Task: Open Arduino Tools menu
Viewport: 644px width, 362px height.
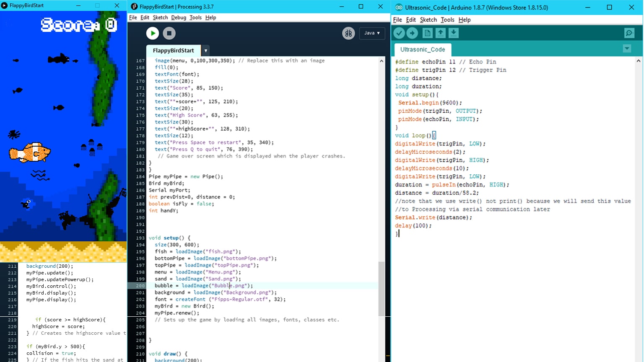Action: 447,20
